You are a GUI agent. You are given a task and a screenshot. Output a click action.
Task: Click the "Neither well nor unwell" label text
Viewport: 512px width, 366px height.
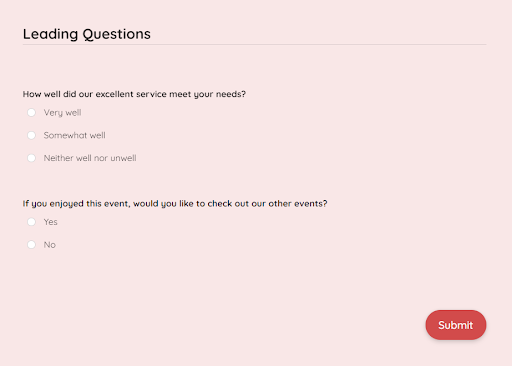[x=90, y=158]
